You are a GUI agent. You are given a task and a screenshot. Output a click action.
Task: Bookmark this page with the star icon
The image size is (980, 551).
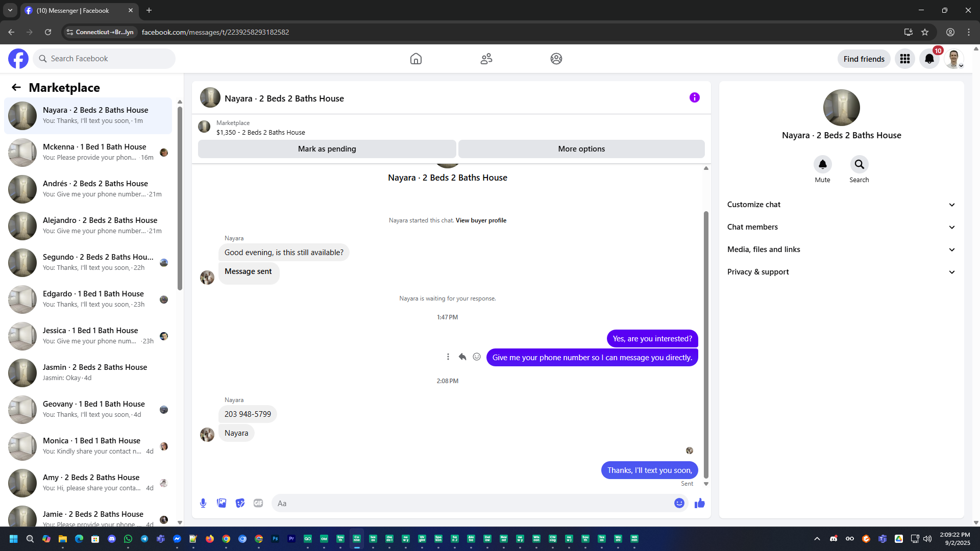pyautogui.click(x=925, y=32)
